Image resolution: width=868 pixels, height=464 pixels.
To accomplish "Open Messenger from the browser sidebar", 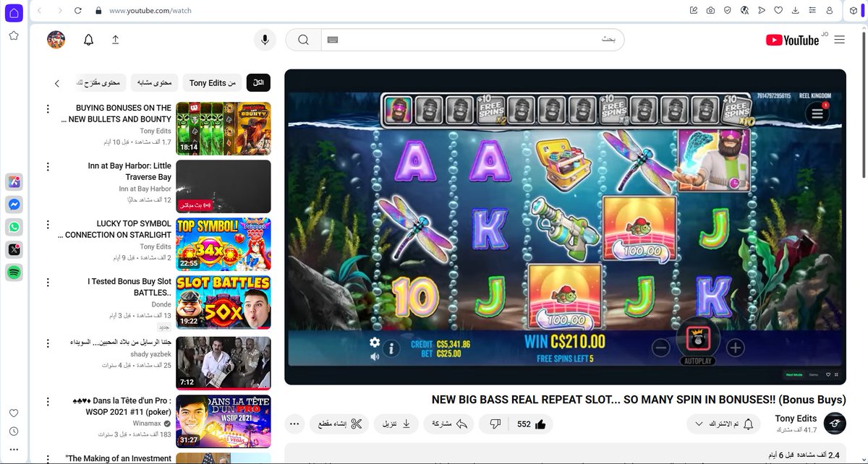I will pyautogui.click(x=14, y=204).
